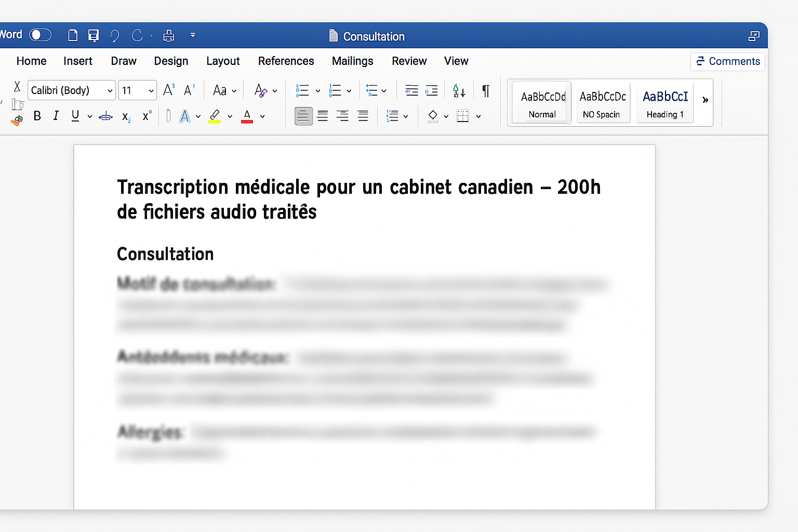
Task: Switch to the Insert tab
Action: (x=78, y=61)
